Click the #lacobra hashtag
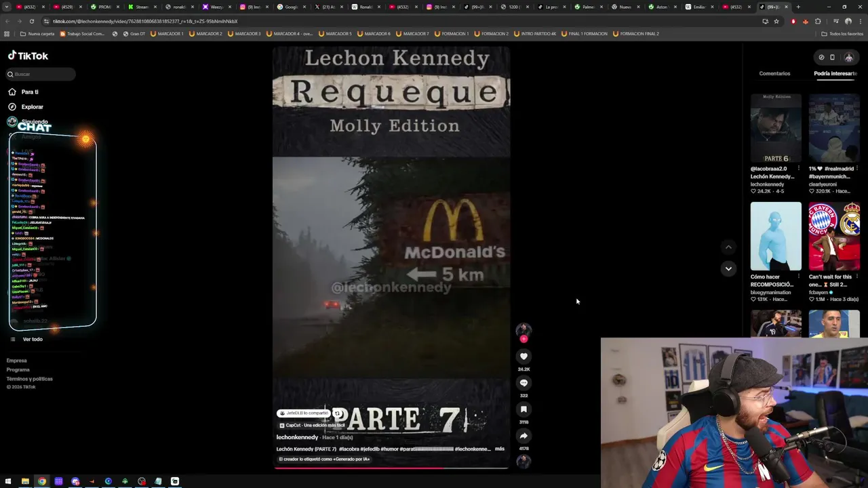Viewport: 868px width, 488px height. click(x=349, y=449)
